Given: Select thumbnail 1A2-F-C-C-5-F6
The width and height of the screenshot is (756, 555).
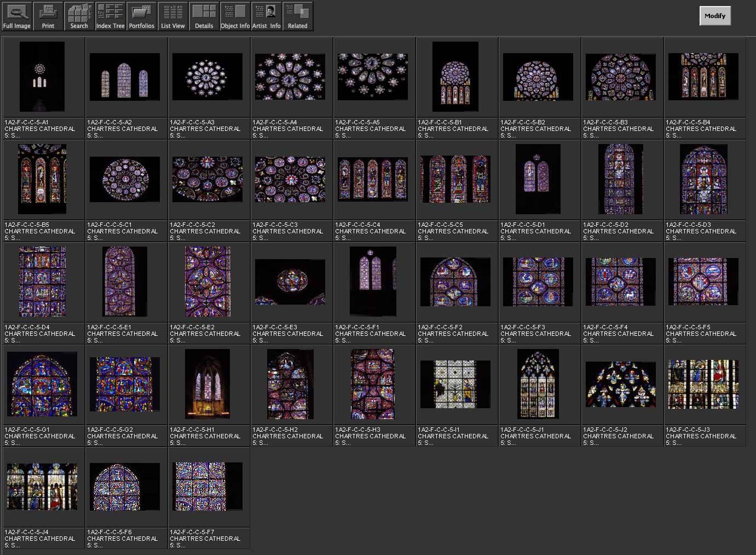Looking at the screenshot, I should [125, 487].
